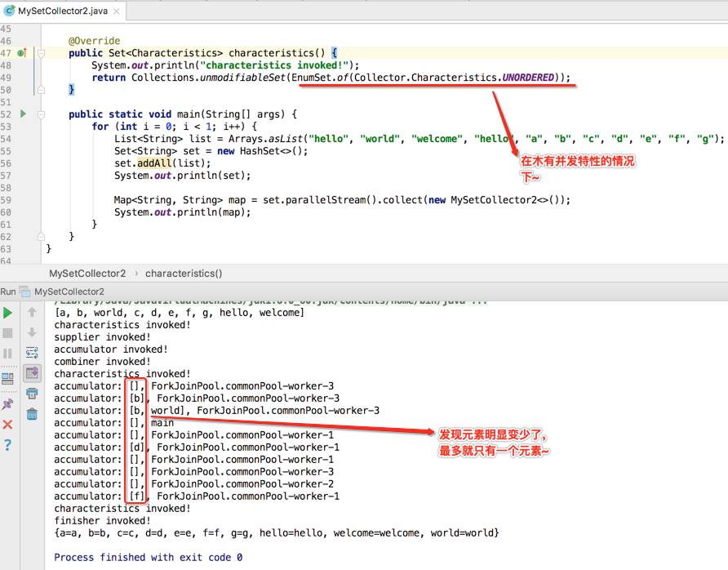
Task: Click the run configuration icon beside MySetCollector2
Action: pos(24,292)
